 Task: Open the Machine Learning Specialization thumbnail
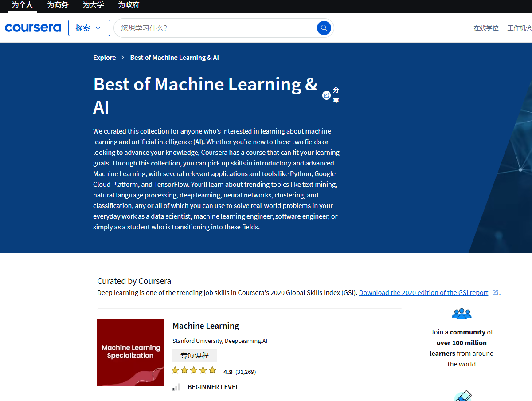(130, 352)
